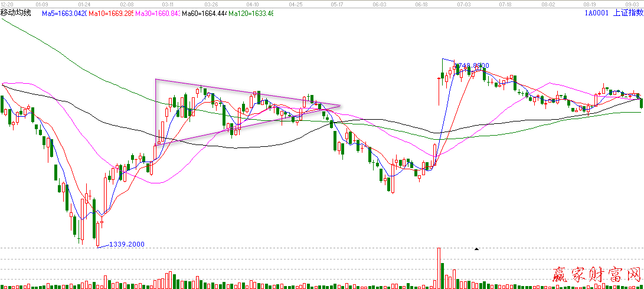Select the red Ma10 moving average label
Image resolution: width=644 pixels, height=289 pixels.
tap(110, 13)
